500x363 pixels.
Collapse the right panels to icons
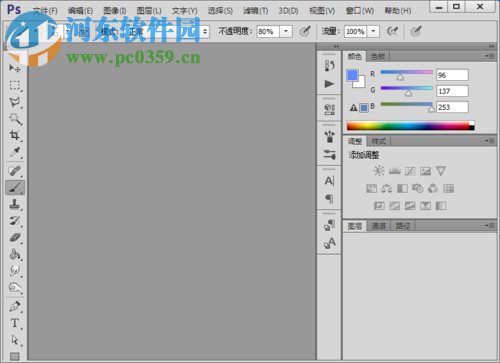[492, 46]
